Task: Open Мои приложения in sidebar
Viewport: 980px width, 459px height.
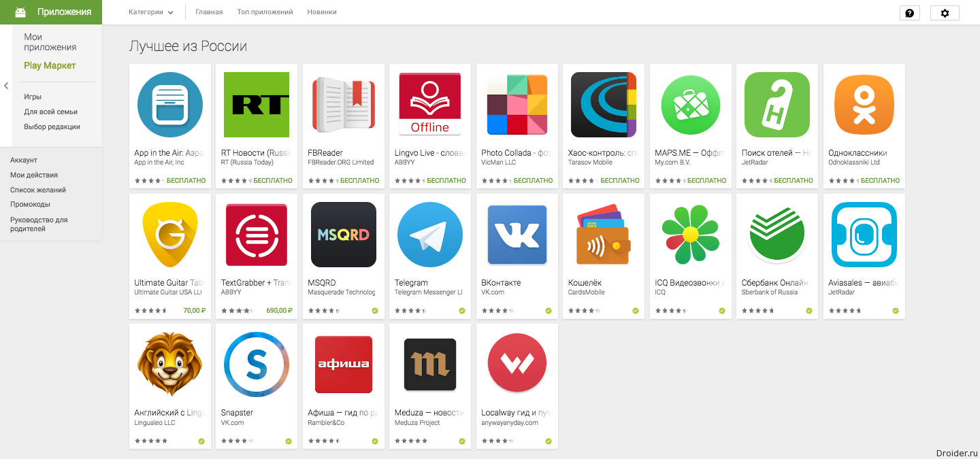Action: point(50,42)
